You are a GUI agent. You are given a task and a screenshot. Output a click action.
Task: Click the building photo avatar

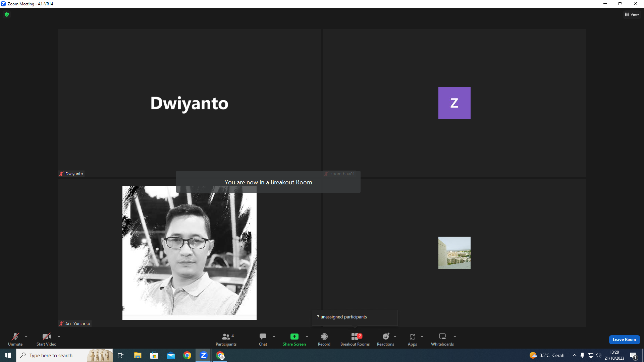[x=454, y=253]
